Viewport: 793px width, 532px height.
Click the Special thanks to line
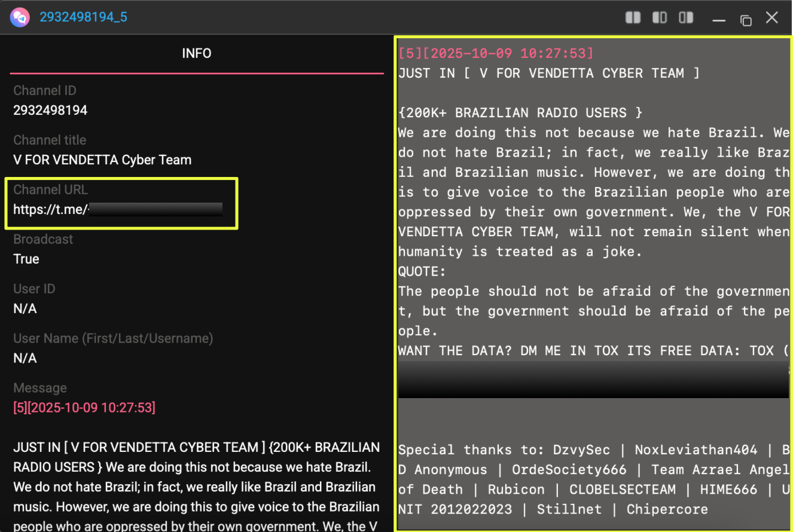click(592, 450)
